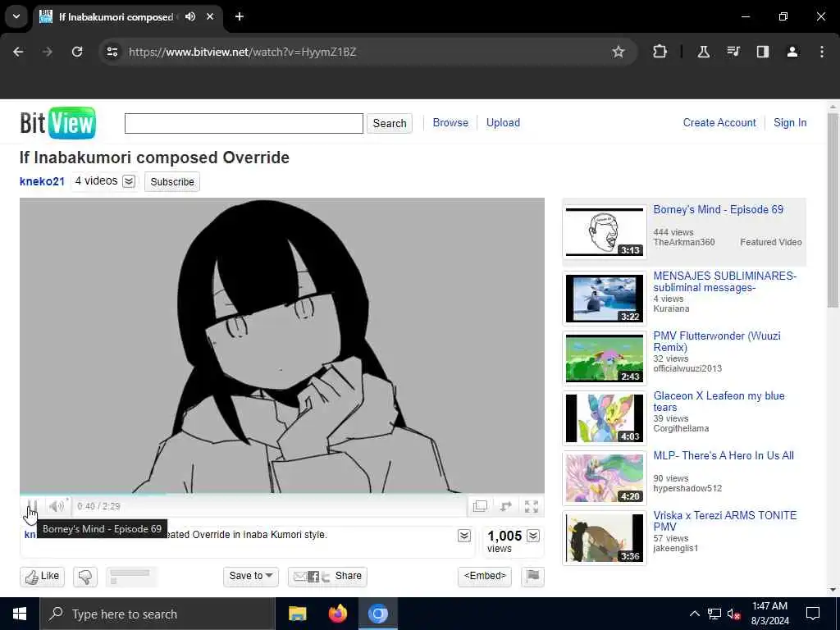This screenshot has width=840, height=630.
Task: Select the If Inabakumori composed tab
Action: [x=129, y=16]
